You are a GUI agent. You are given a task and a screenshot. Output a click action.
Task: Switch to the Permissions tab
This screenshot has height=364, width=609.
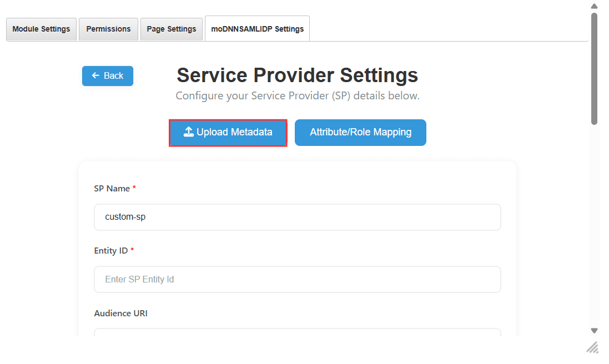108,29
